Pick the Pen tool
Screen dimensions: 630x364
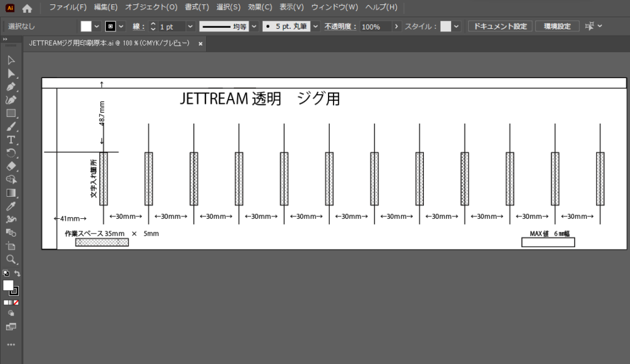[x=11, y=87]
